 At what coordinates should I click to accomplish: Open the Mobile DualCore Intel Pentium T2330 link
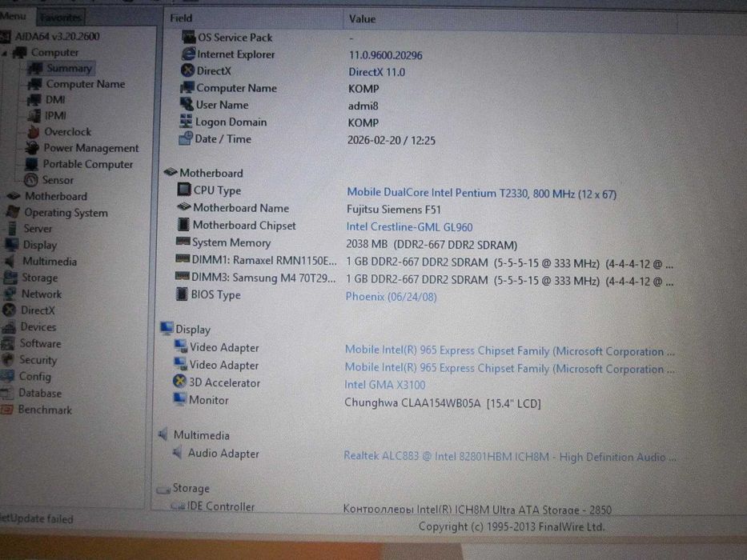[482, 193]
